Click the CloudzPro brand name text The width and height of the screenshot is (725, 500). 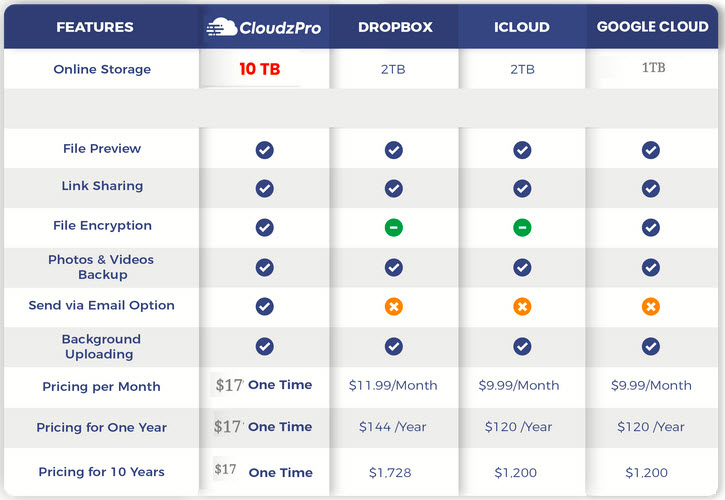pos(280,28)
